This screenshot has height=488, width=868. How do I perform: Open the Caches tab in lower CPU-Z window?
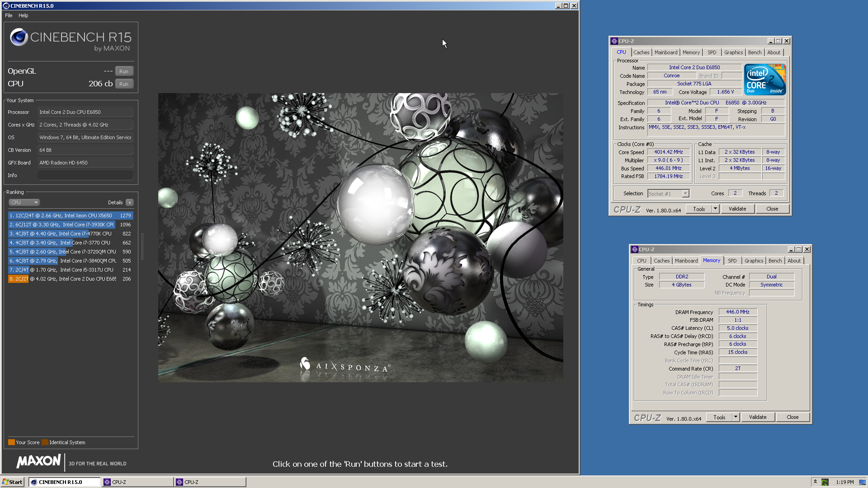(x=661, y=261)
